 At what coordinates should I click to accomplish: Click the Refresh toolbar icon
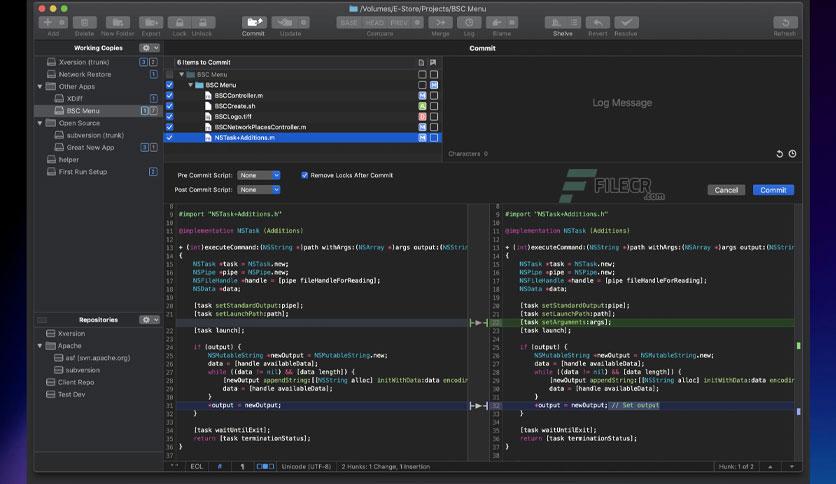click(x=785, y=22)
